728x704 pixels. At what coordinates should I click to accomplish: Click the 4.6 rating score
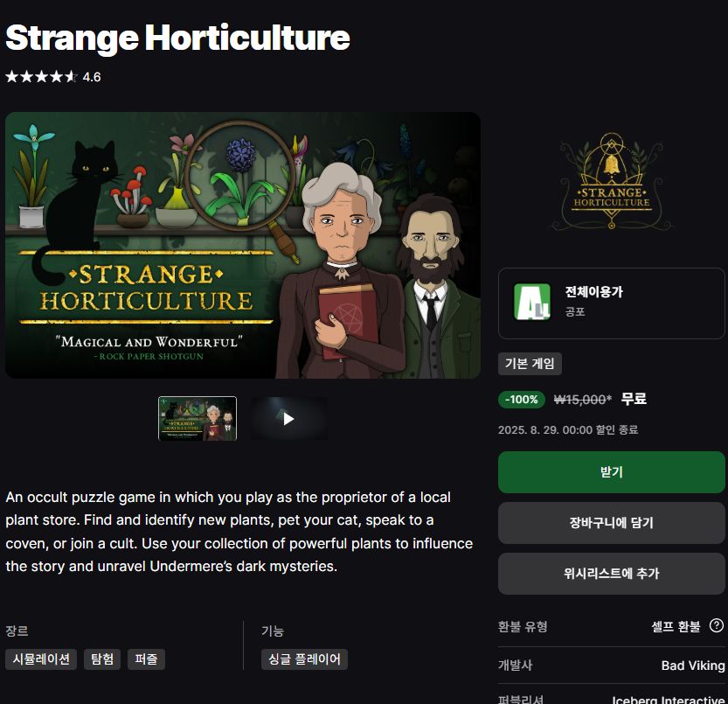[92, 77]
